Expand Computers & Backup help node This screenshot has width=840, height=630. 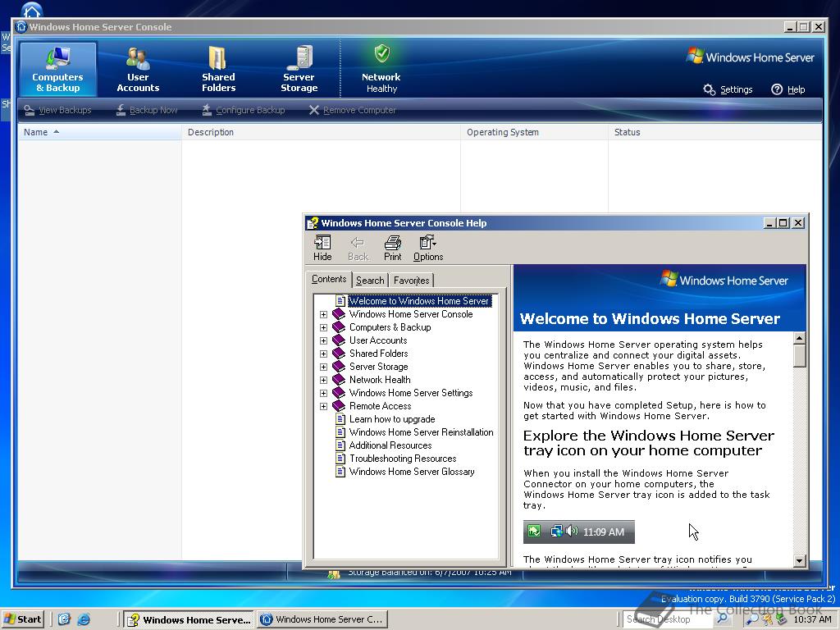[323, 327]
